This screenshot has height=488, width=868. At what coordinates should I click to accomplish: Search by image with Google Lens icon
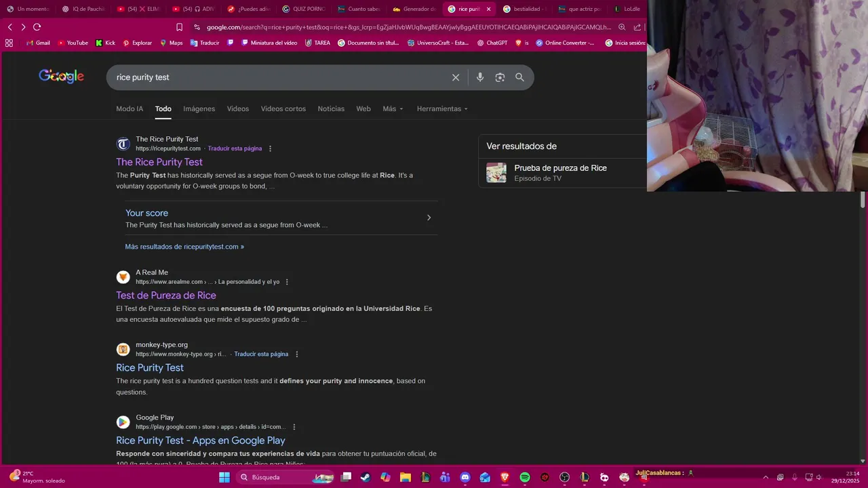(x=500, y=77)
